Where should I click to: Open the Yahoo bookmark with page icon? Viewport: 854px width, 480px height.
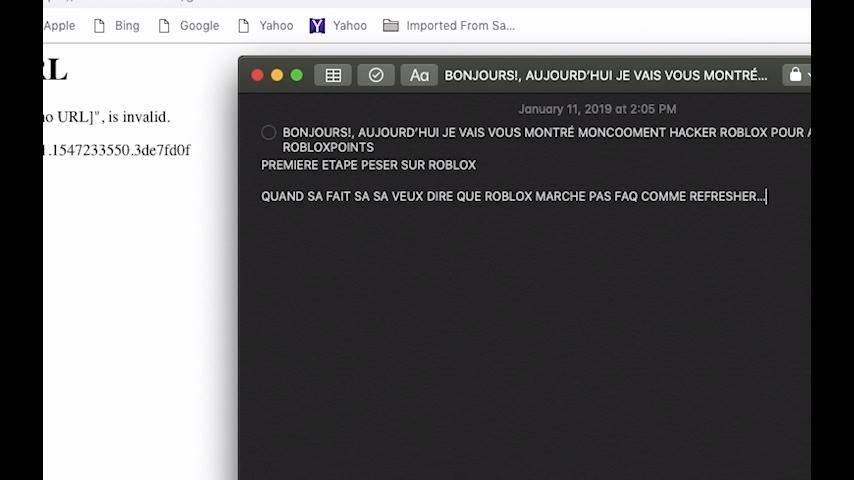point(266,26)
